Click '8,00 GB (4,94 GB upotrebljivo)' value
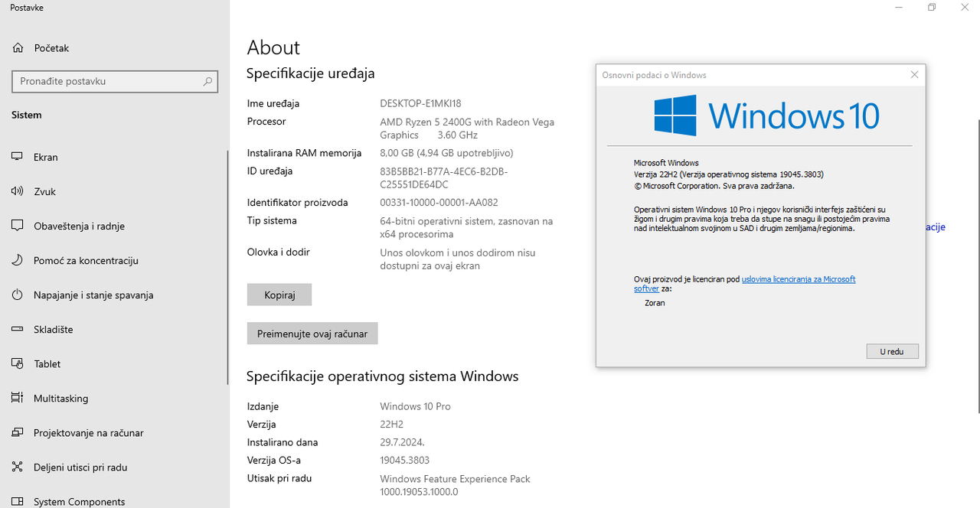Screen dimensions: 980x508 pos(446,153)
